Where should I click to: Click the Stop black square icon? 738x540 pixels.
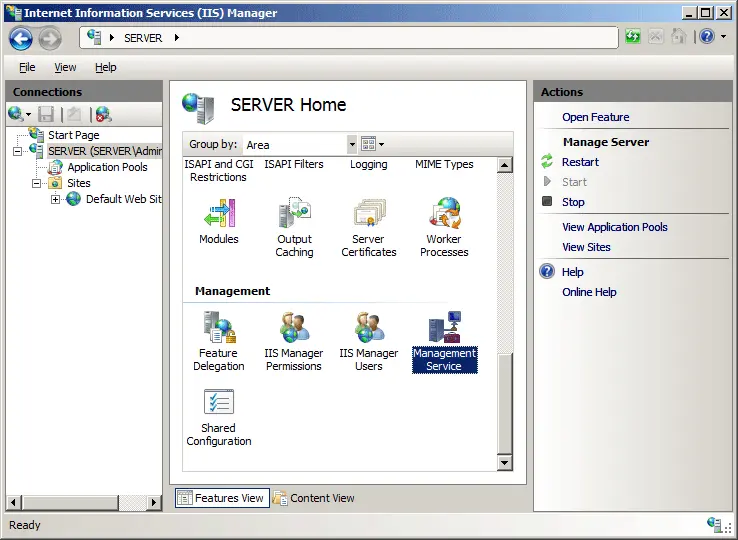547,201
